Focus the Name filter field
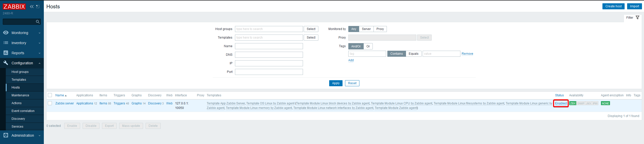Screen dimensions: 644x144 point(269,46)
